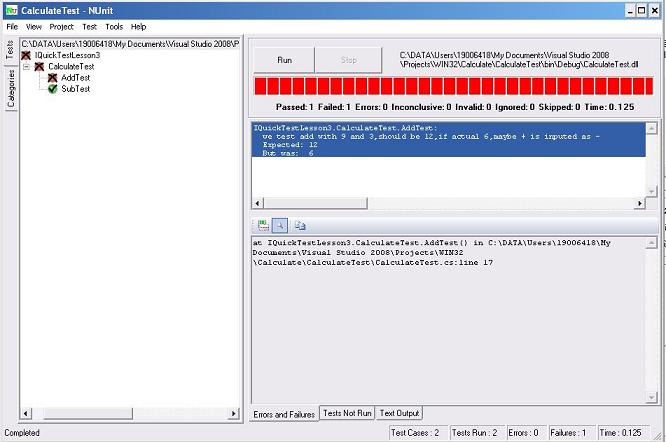This screenshot has width=666, height=442.
Task: Click the green check icon beside SubTest
Action: click(x=52, y=89)
